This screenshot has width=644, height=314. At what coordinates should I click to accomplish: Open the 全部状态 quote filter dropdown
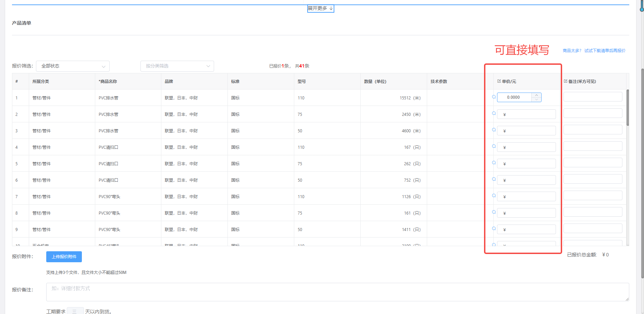coord(73,66)
